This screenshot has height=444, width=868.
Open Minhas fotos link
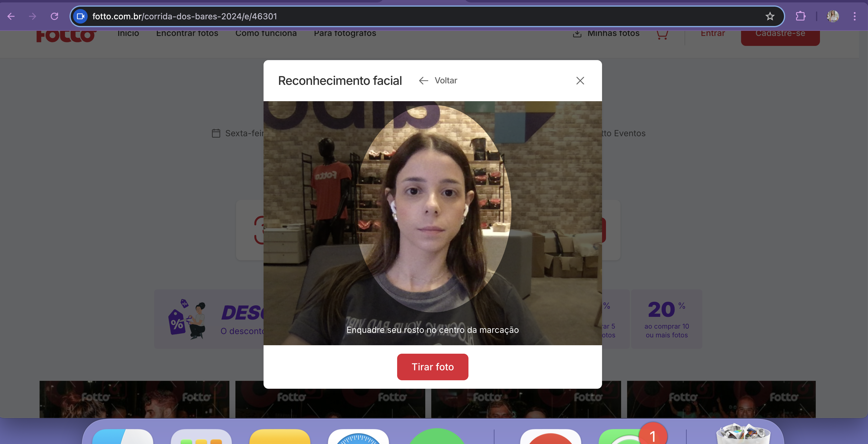[606, 33]
